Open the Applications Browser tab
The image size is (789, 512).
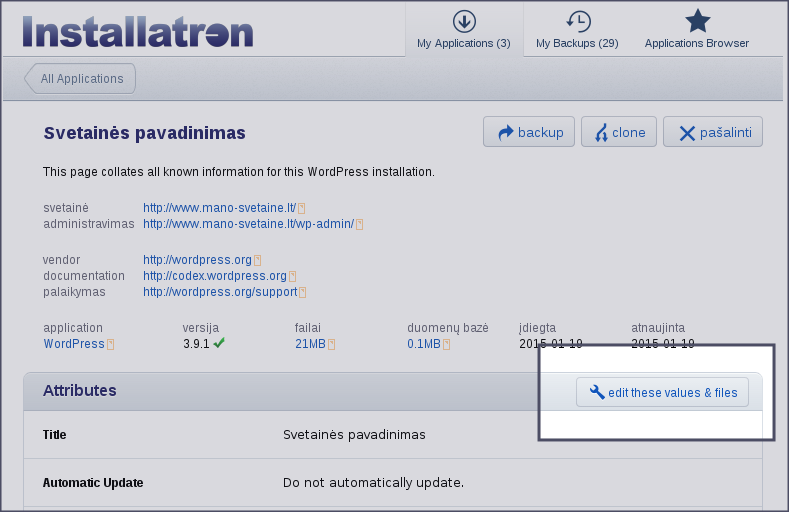[x=697, y=43]
